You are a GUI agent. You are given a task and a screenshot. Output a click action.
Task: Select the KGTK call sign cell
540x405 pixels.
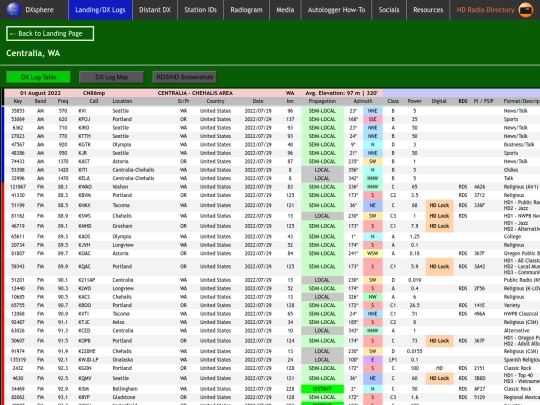84,145
